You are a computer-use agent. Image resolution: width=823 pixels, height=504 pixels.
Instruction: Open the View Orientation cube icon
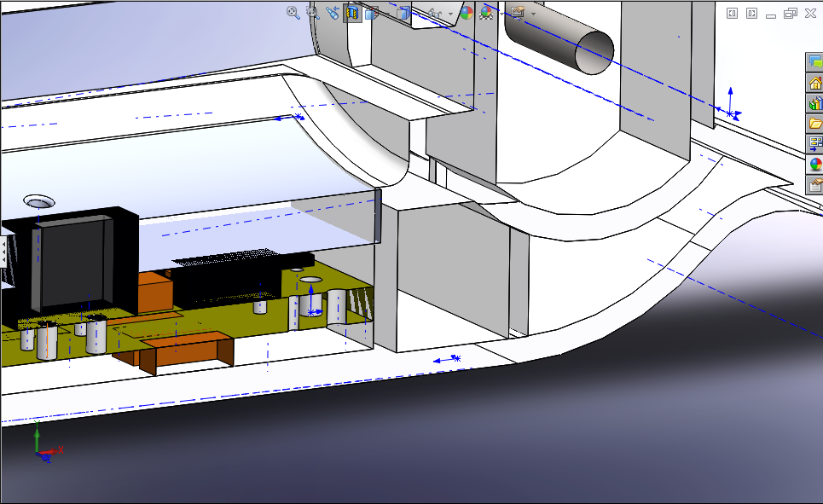click(372, 14)
